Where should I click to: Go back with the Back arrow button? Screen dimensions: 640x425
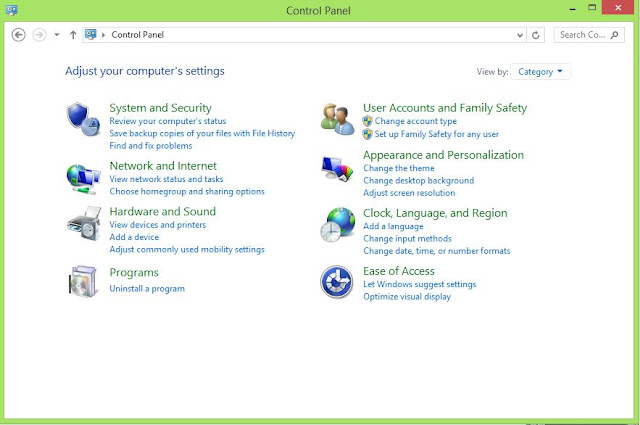(18, 35)
